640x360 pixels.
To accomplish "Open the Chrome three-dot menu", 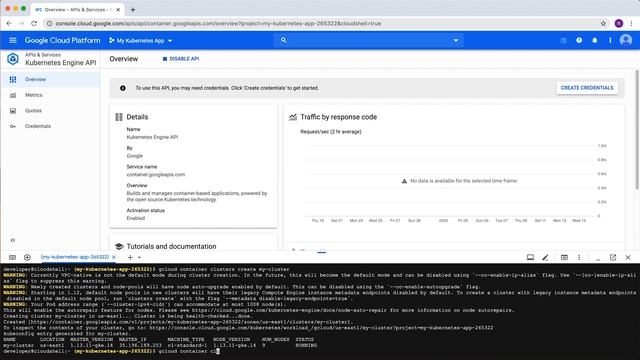I will (x=631, y=24).
